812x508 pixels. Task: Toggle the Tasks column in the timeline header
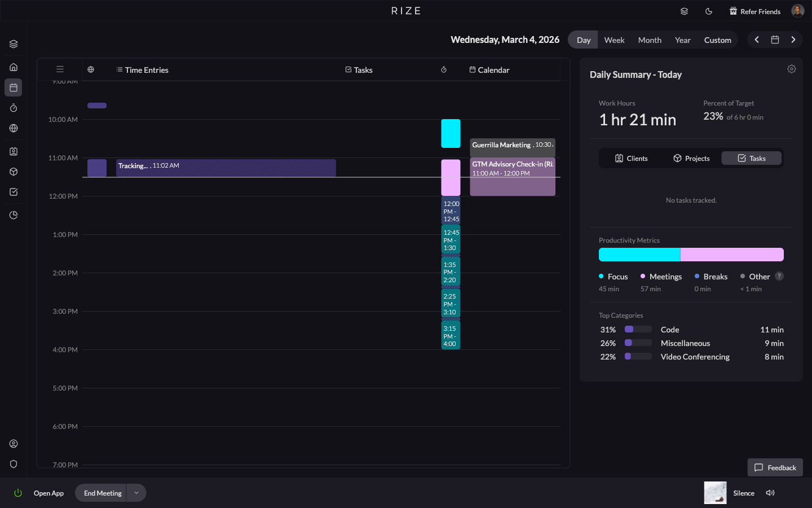click(359, 69)
